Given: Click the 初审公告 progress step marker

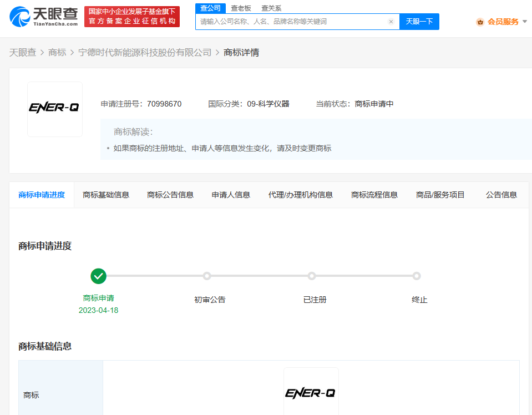Looking at the screenshot, I should [207, 276].
